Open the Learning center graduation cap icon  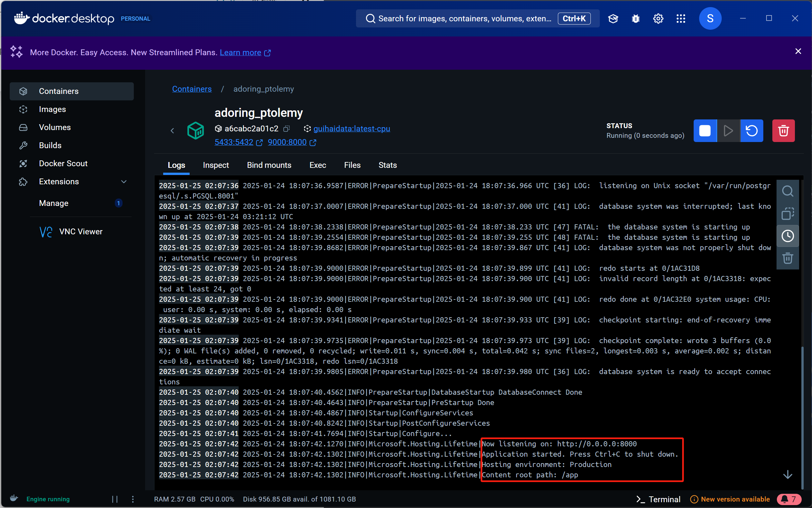[x=613, y=18]
